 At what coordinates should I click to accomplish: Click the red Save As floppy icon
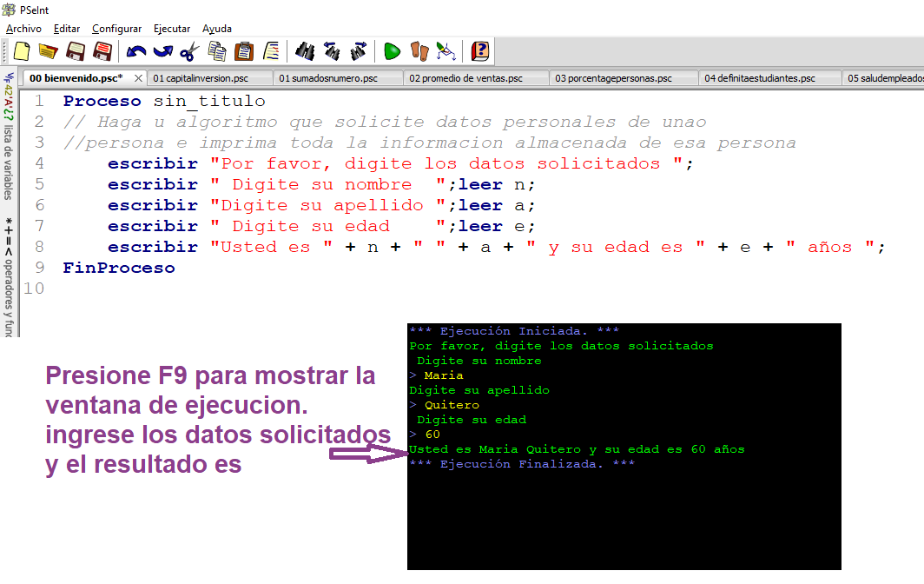(102, 51)
